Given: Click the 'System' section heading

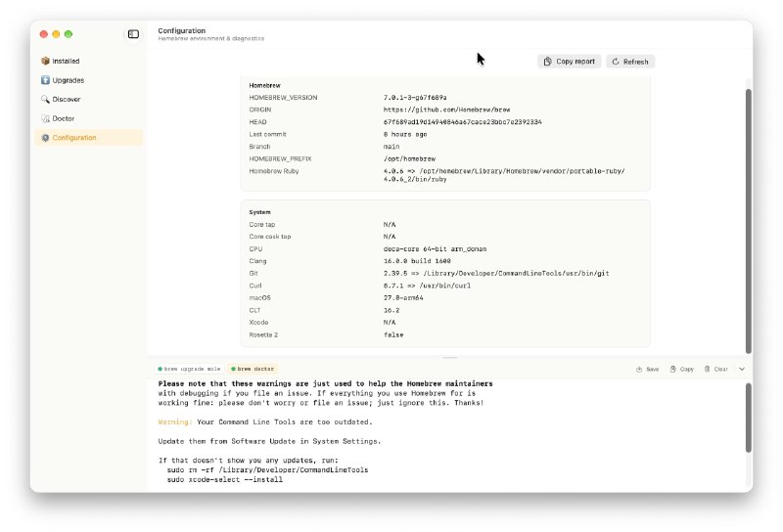Looking at the screenshot, I should [259, 212].
